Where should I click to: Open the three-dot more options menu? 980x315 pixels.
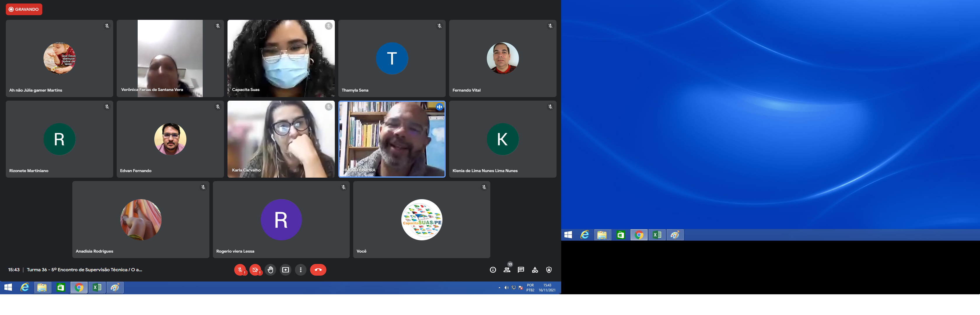click(300, 270)
